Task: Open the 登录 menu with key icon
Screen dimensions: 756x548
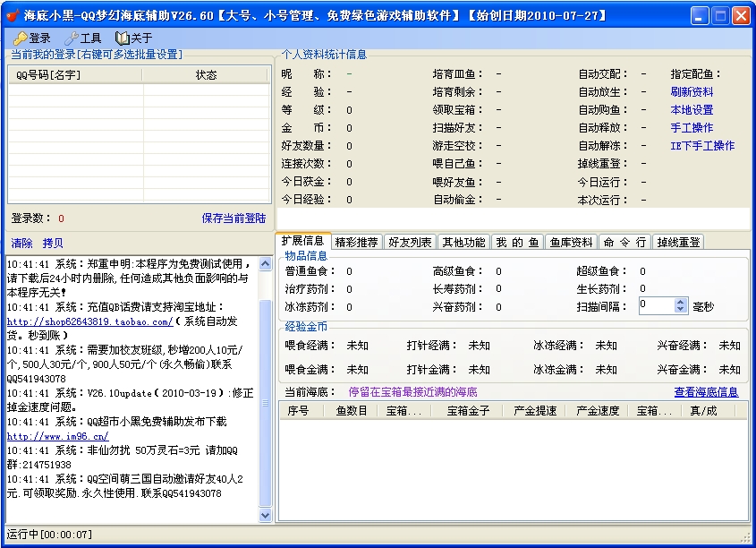Action: coord(32,39)
